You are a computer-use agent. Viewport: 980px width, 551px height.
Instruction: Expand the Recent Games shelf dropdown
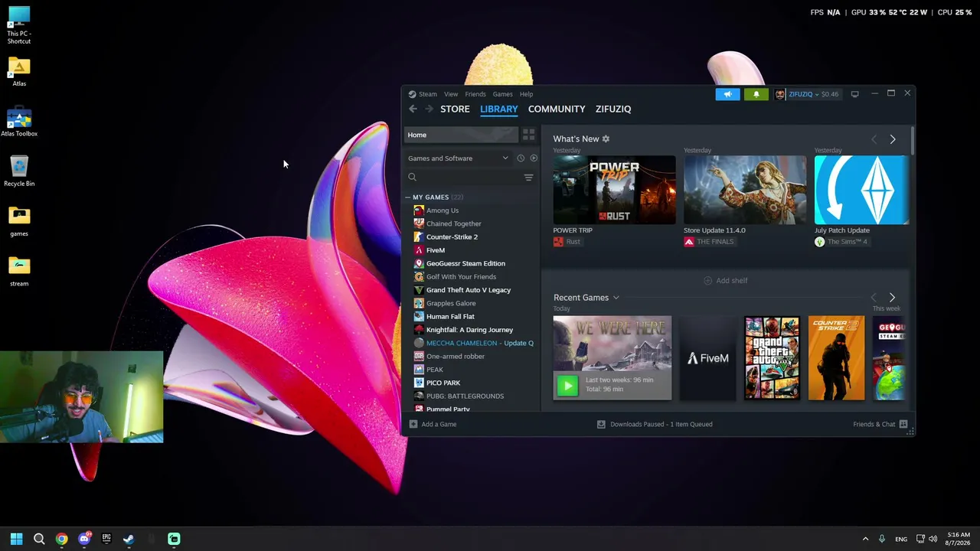(x=616, y=298)
